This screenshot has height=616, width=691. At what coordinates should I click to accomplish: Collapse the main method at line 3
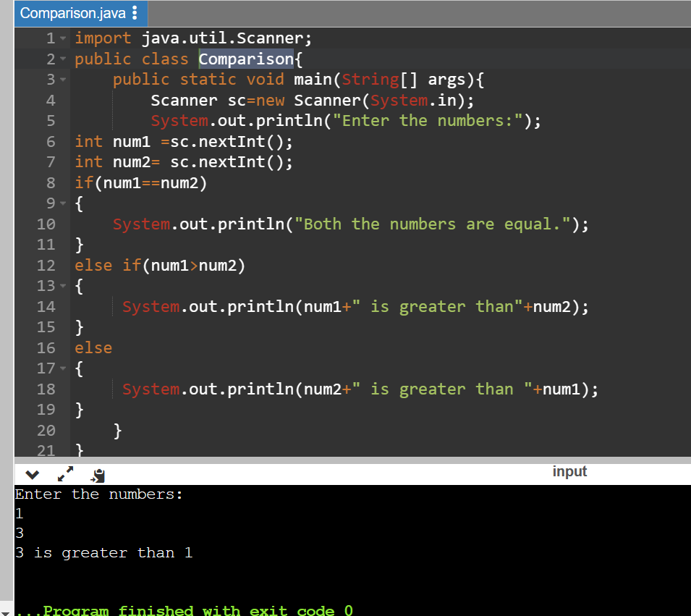(x=62, y=79)
